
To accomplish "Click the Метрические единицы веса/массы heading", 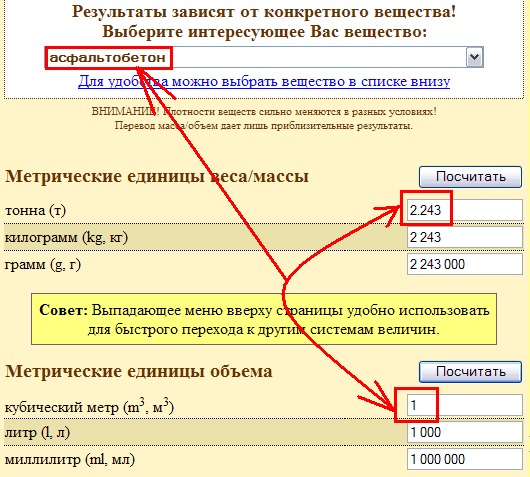I will tap(157, 176).
